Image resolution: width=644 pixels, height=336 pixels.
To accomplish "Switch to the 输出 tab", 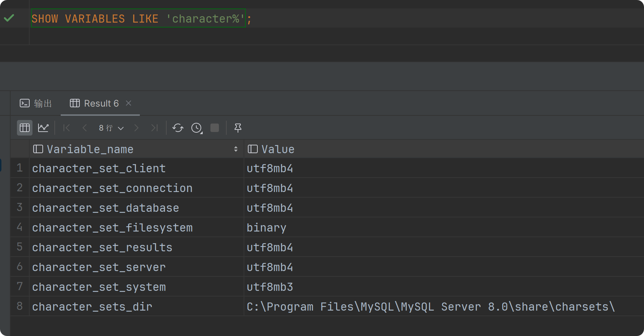I will point(36,103).
